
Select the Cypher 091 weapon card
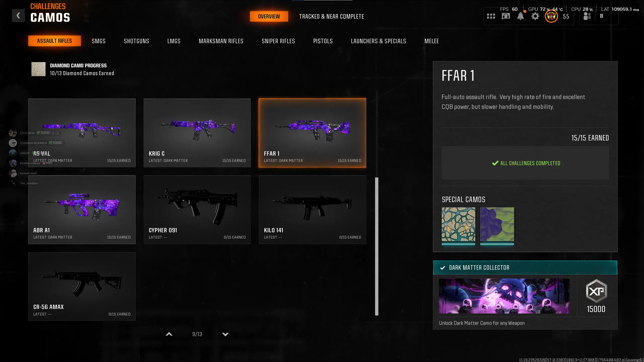click(x=197, y=210)
